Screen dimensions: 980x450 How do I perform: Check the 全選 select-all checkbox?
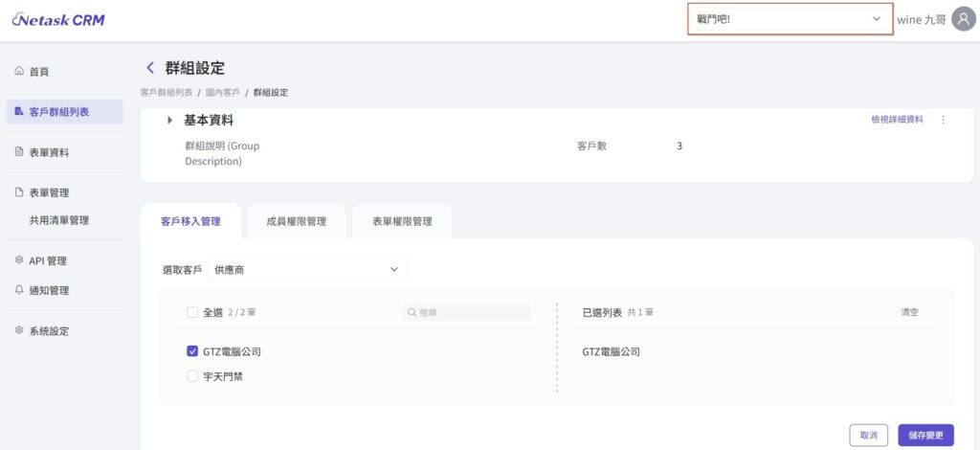click(x=193, y=312)
